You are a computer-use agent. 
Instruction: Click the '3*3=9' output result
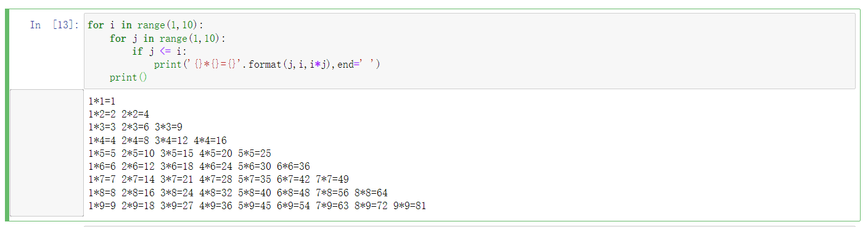[x=168, y=127]
